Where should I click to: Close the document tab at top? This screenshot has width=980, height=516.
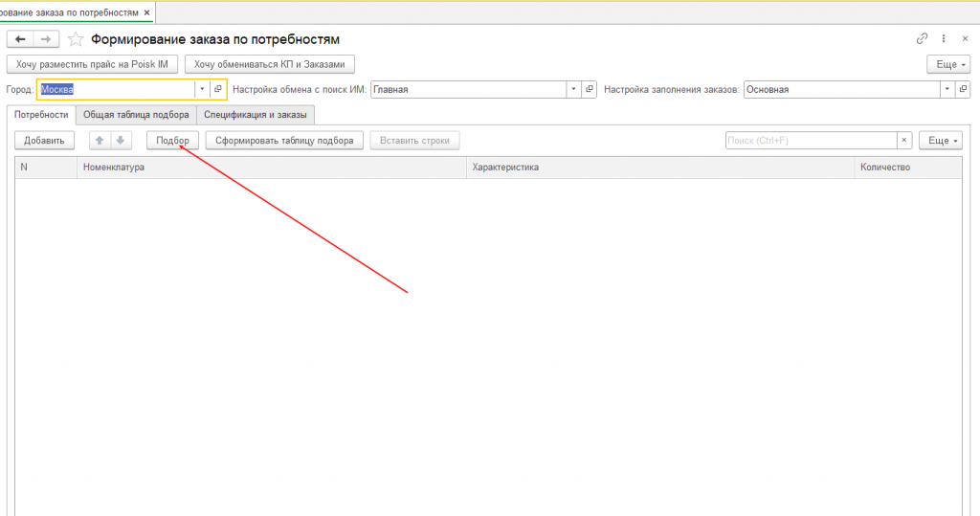click(x=146, y=12)
